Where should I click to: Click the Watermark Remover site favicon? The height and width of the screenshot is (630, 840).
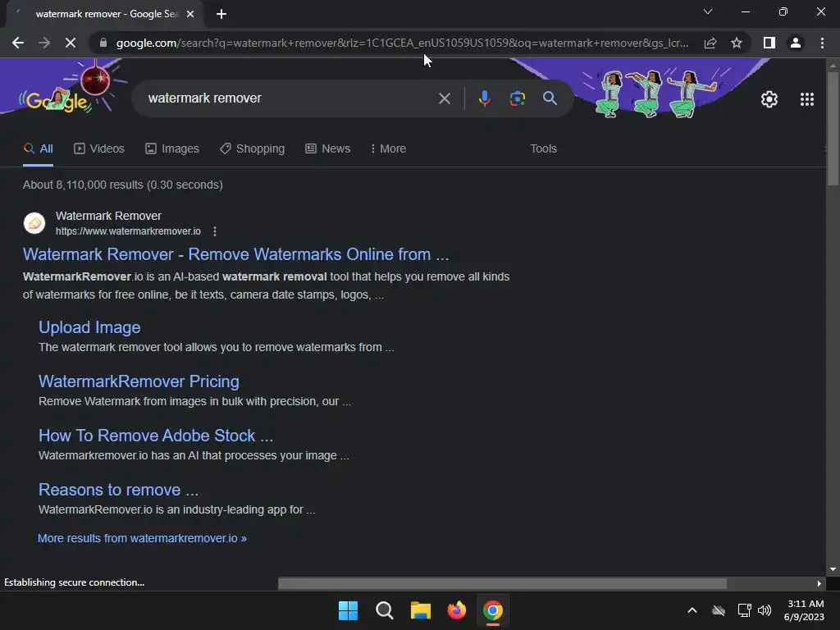(34, 223)
